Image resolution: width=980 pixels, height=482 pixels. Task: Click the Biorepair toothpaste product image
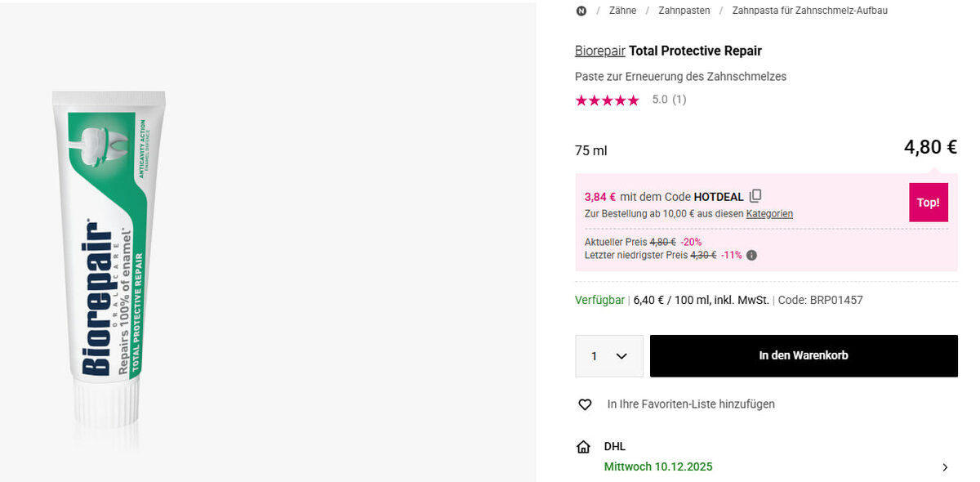(106, 253)
